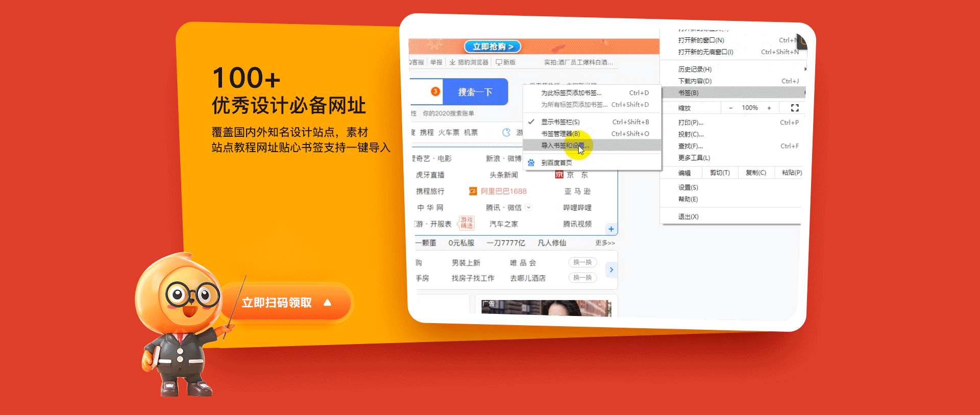Click the blue plus icon below 腾讯视频
Image resolution: width=980 pixels, height=415 pixels.
[x=611, y=229]
